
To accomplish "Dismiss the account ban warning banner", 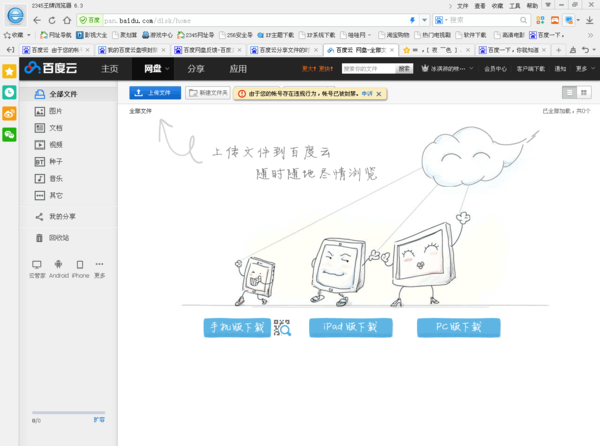I will pyautogui.click(x=379, y=94).
